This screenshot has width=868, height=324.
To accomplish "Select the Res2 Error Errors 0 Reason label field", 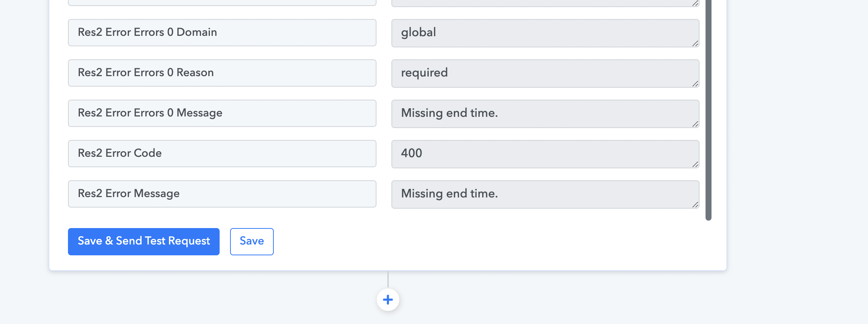I will (222, 73).
